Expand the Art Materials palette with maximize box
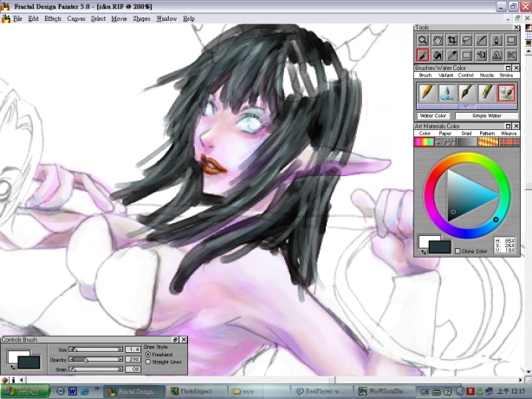The image size is (532, 399). 509,126
